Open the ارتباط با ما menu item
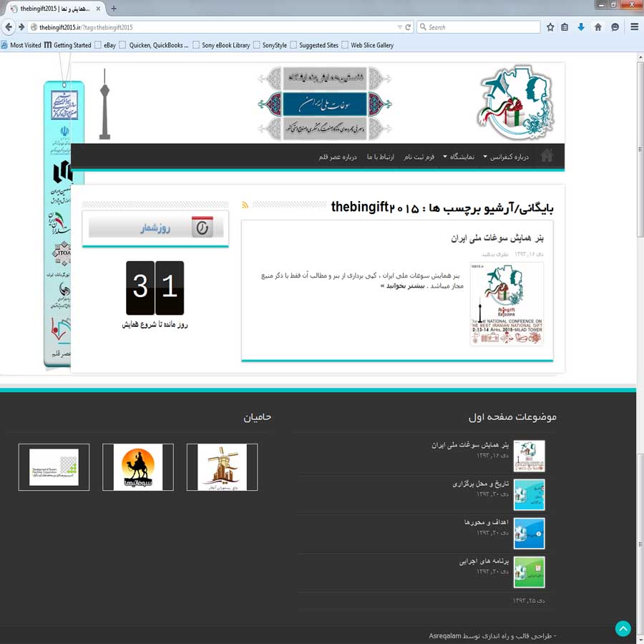 pos(381,157)
